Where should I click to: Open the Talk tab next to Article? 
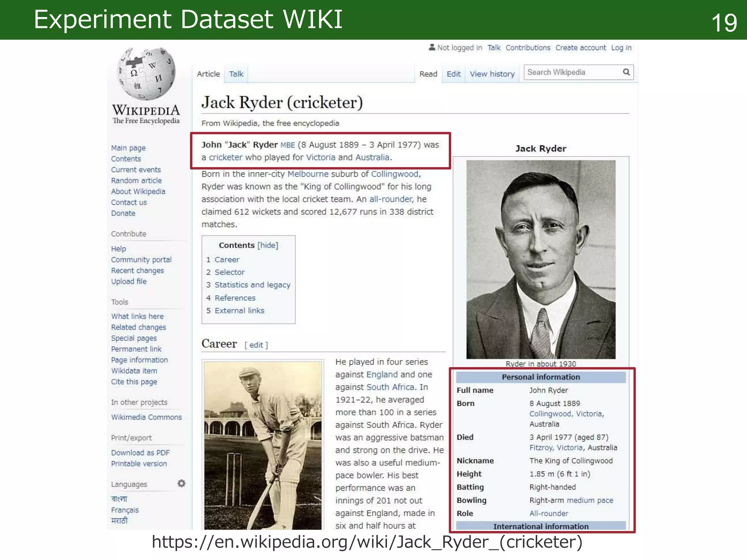coord(236,74)
